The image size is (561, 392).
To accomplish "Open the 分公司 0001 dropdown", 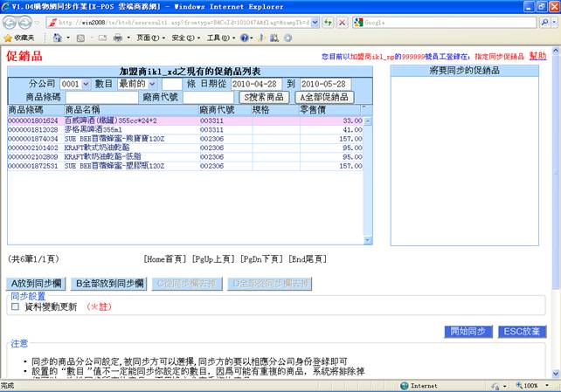I will 74,84.
